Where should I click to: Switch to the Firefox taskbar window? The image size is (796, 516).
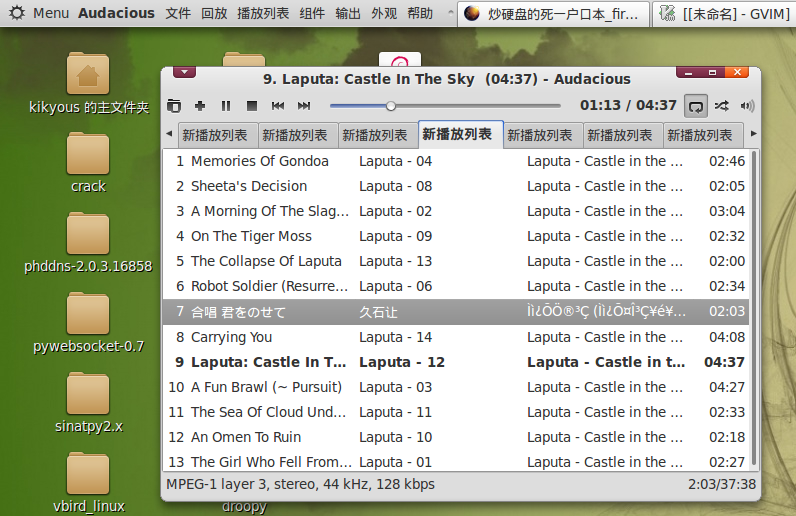pyautogui.click(x=553, y=14)
